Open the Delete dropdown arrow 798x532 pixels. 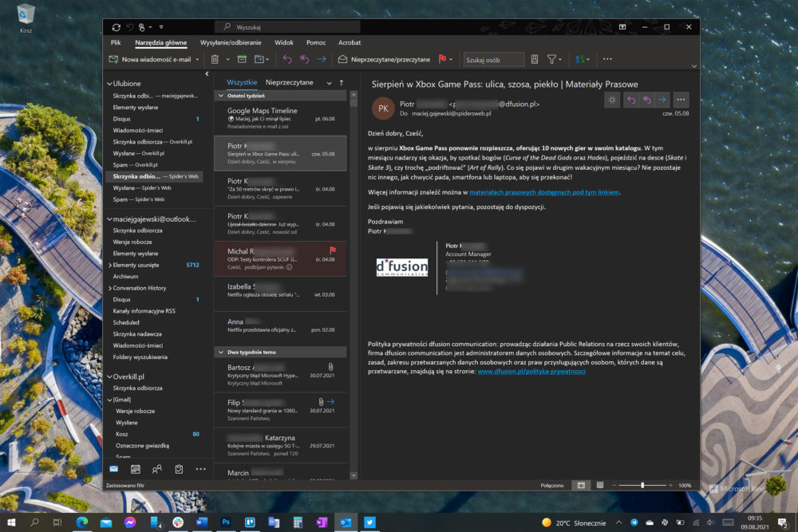click(x=227, y=60)
